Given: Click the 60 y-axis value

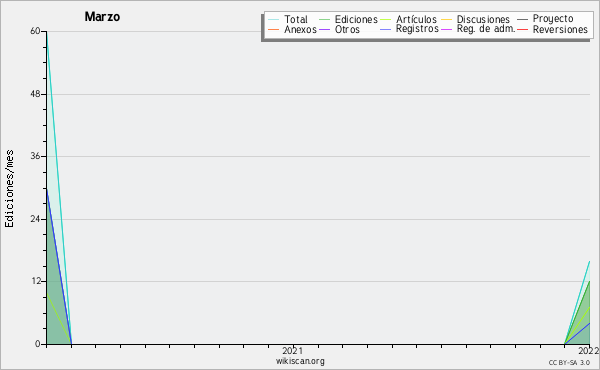Looking at the screenshot, I should point(36,31).
